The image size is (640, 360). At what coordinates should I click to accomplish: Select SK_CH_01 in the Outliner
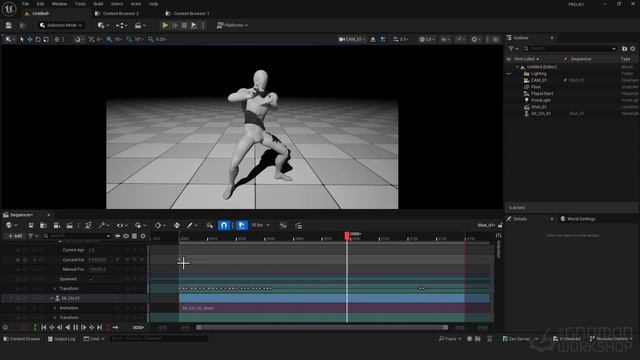(x=540, y=113)
